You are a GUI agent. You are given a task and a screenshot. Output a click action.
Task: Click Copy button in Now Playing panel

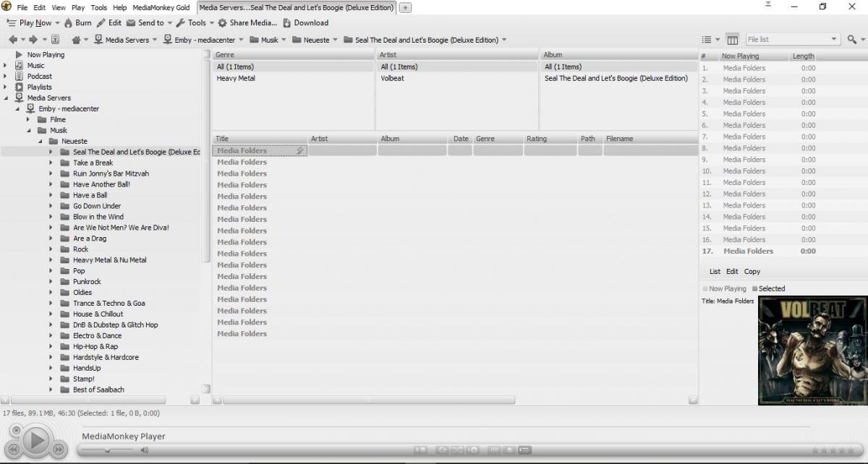coord(752,272)
